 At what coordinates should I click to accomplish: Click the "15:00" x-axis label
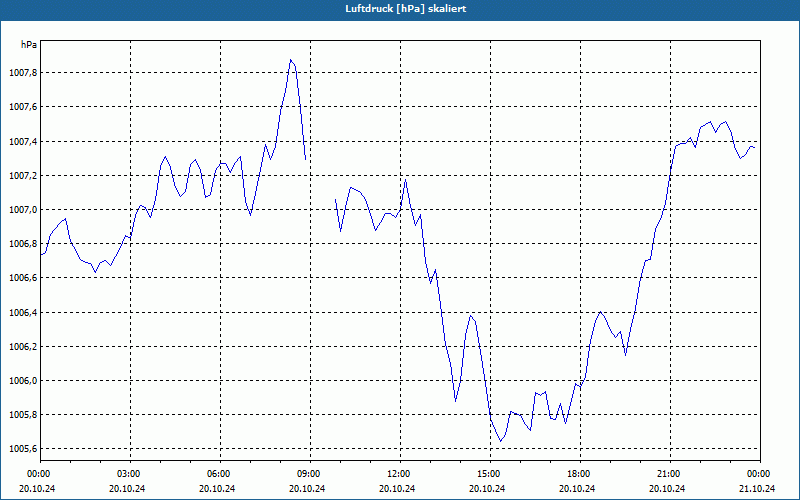click(x=490, y=474)
